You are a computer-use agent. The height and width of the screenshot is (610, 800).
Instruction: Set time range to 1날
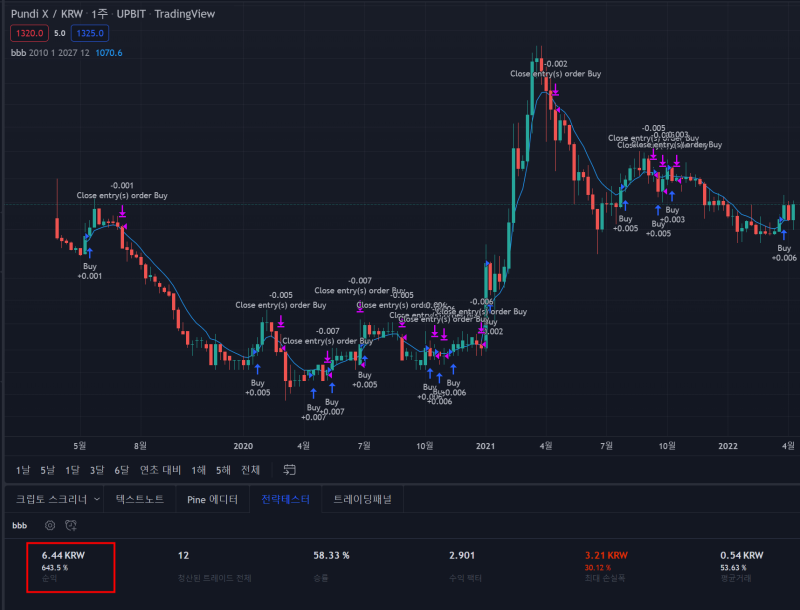pyautogui.click(x=23, y=470)
